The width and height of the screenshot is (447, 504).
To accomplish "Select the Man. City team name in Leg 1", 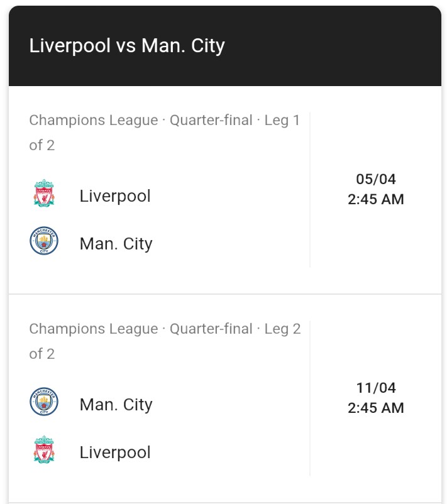I will coord(116,244).
